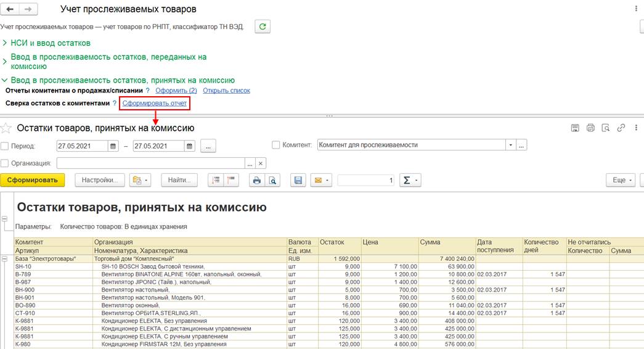Copy link using chain icon
Screen dimensions: 644x349
(x=621, y=128)
